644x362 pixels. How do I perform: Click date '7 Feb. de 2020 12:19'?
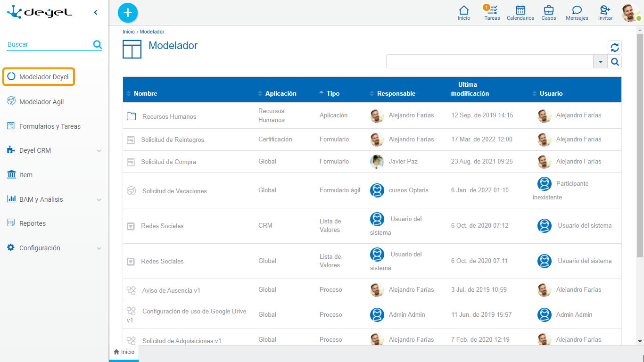[481, 339]
